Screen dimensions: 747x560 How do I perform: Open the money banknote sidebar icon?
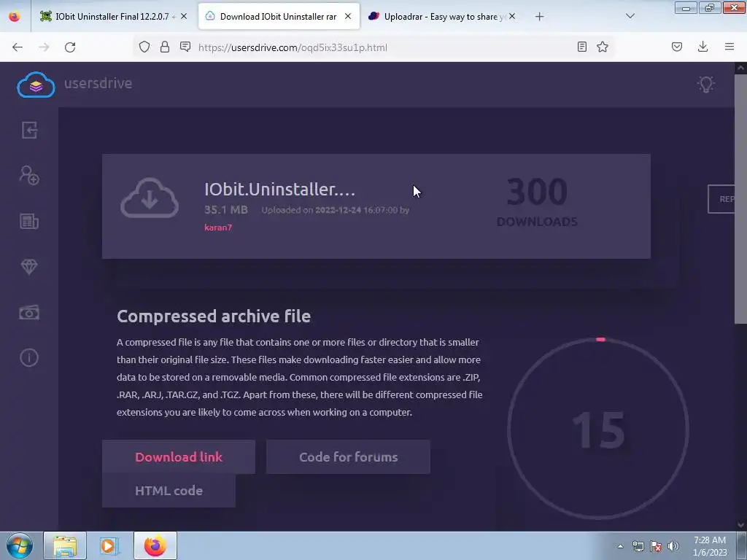(29, 312)
